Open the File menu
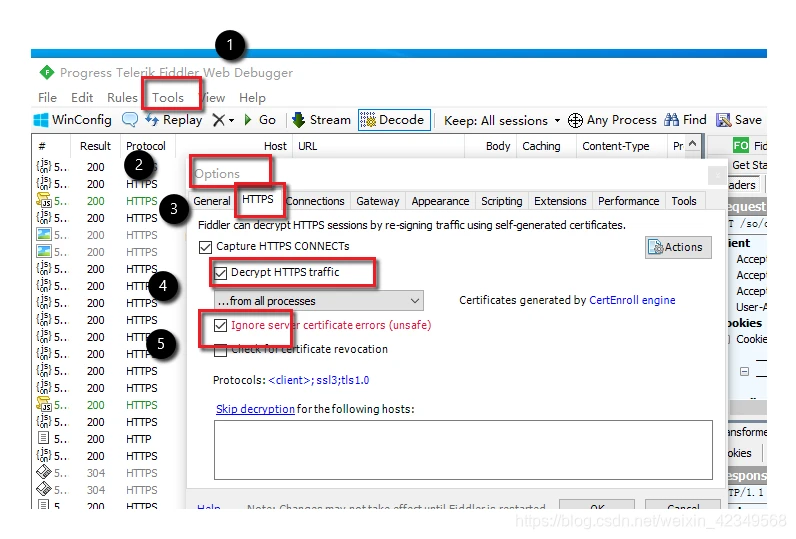 click(x=47, y=97)
